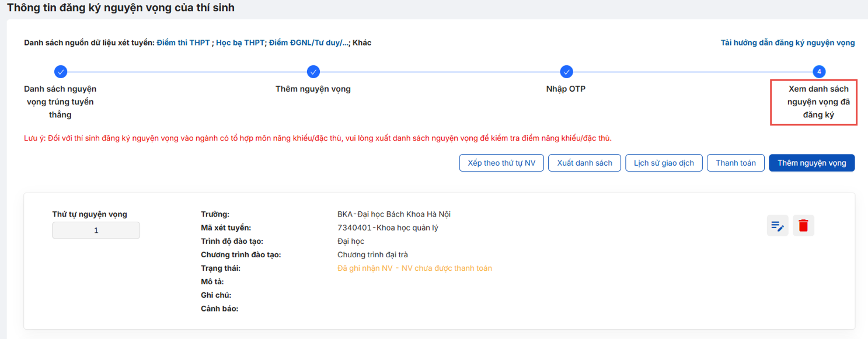The width and height of the screenshot is (868, 339).
Task: Click the Xuất danh sách button
Action: click(x=585, y=163)
